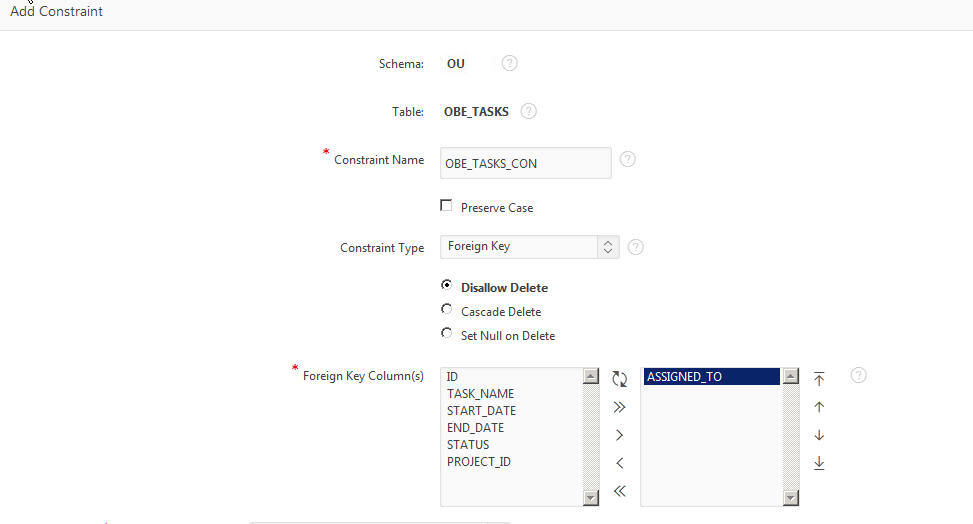Move selected column to Bottom
The image size is (973, 524).
click(819, 463)
